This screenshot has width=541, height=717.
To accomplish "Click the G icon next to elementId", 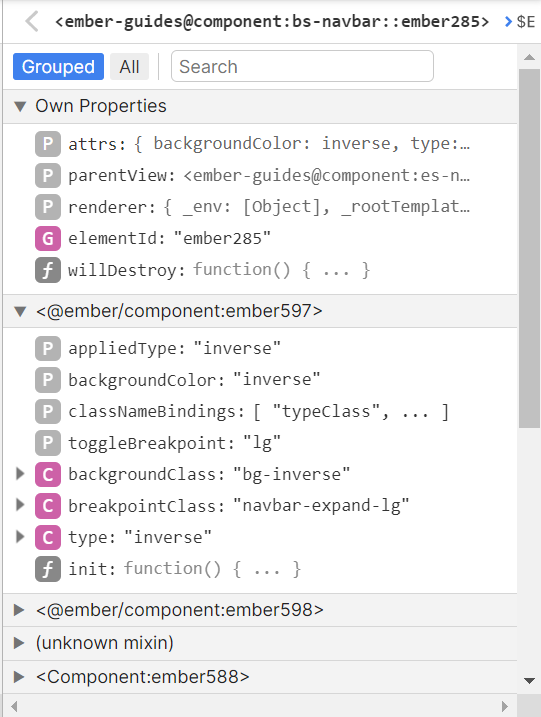I will point(48,238).
